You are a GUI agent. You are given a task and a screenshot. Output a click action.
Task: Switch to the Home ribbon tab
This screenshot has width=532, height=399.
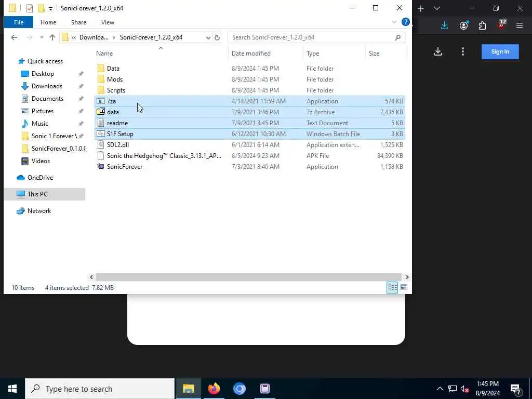(48, 22)
